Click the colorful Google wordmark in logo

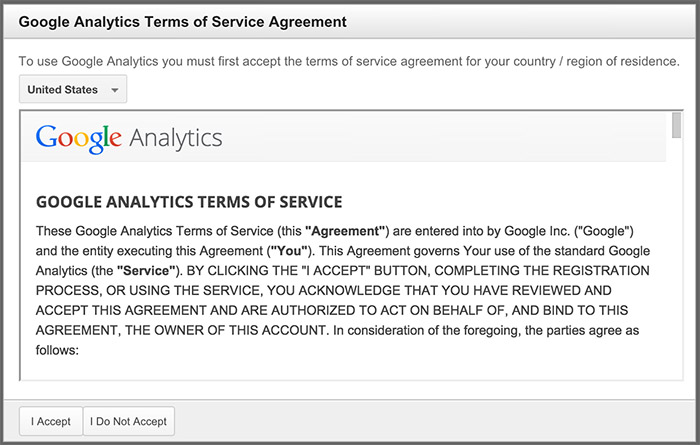[78, 138]
